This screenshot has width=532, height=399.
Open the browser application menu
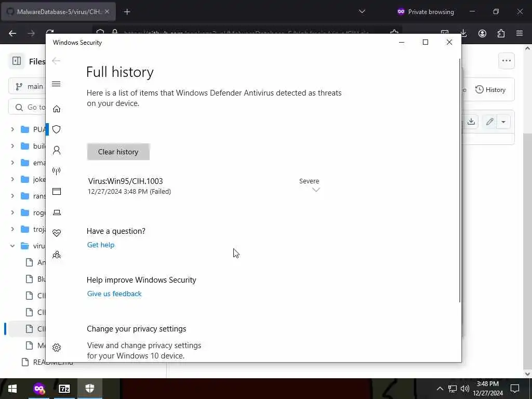tap(520, 33)
